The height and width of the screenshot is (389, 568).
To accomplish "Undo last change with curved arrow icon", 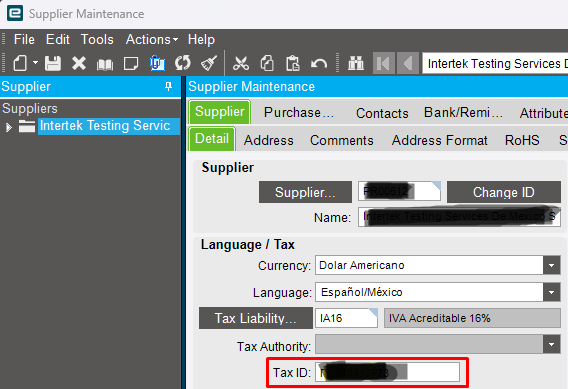I will point(319,64).
